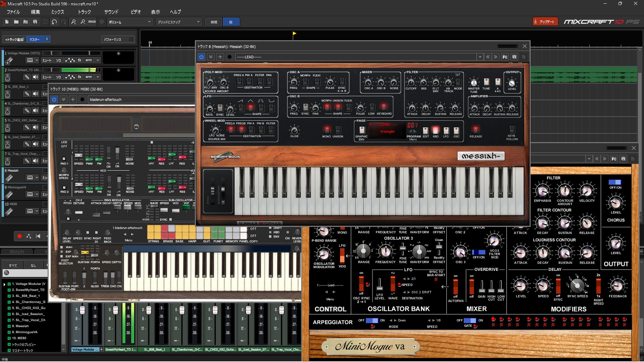Expand double-chevron in Messiah plugin header
The height and width of the screenshot is (362, 644).
point(211,57)
